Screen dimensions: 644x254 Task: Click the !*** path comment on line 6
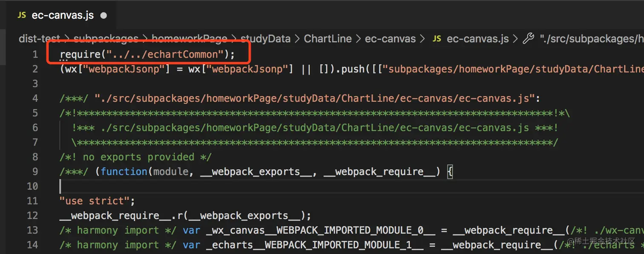coord(315,128)
